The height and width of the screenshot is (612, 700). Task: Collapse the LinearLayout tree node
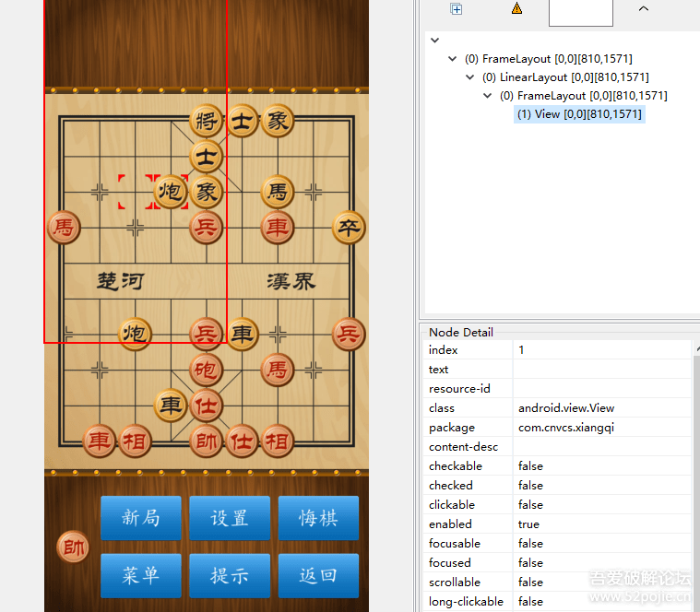[469, 77]
